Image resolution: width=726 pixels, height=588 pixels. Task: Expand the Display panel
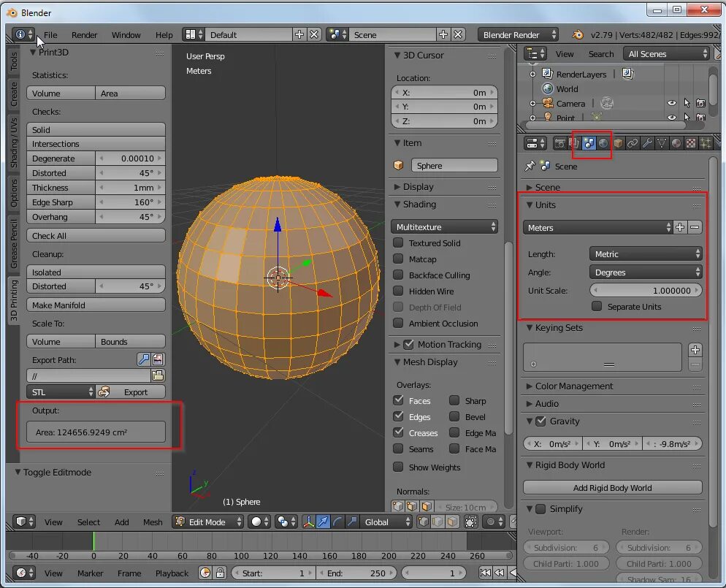(418, 186)
